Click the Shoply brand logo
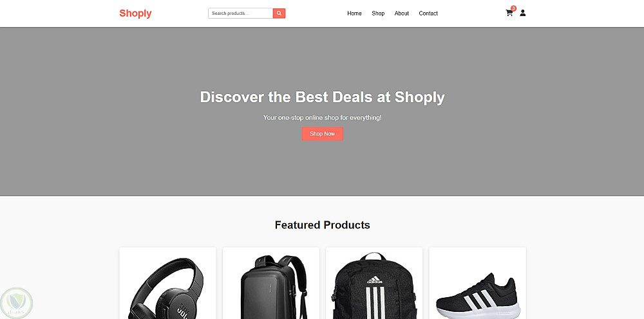 (x=135, y=14)
